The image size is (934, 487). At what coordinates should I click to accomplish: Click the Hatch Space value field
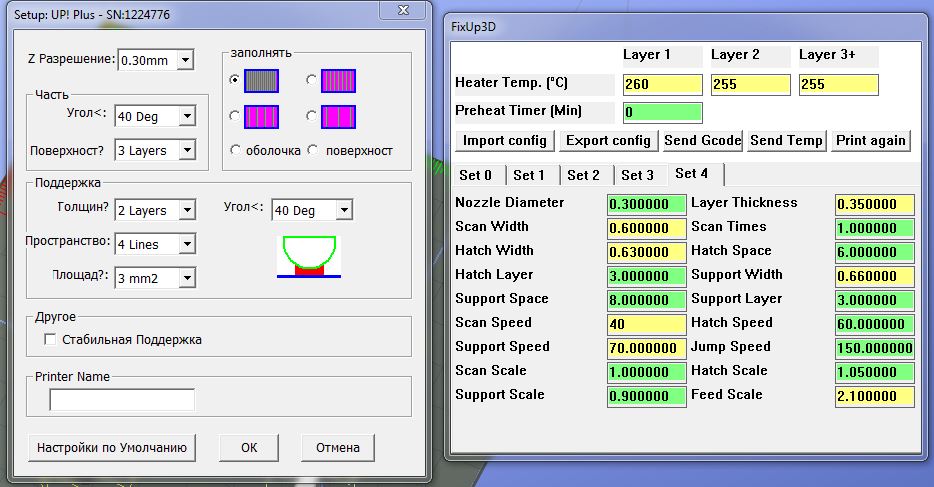[875, 252]
